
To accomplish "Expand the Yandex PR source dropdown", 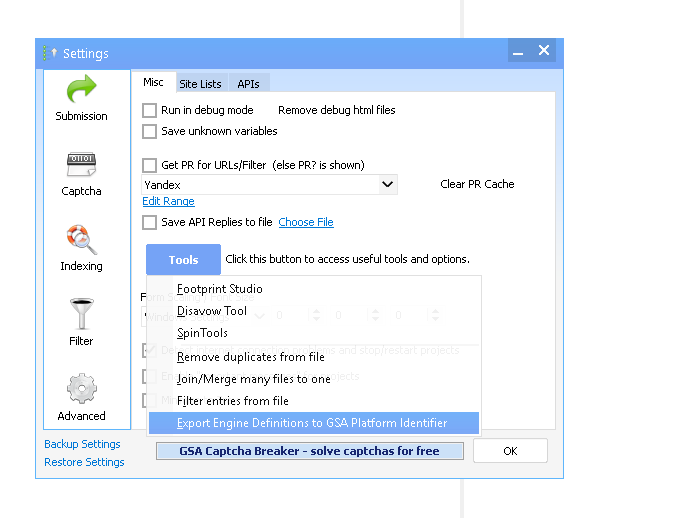I will 387,184.
